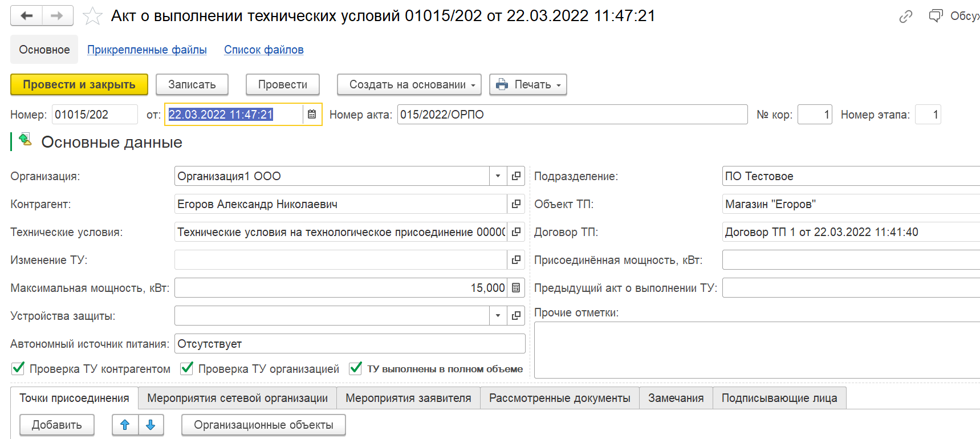Expand the Организация dropdown list
The image size is (980, 439).
(498, 176)
